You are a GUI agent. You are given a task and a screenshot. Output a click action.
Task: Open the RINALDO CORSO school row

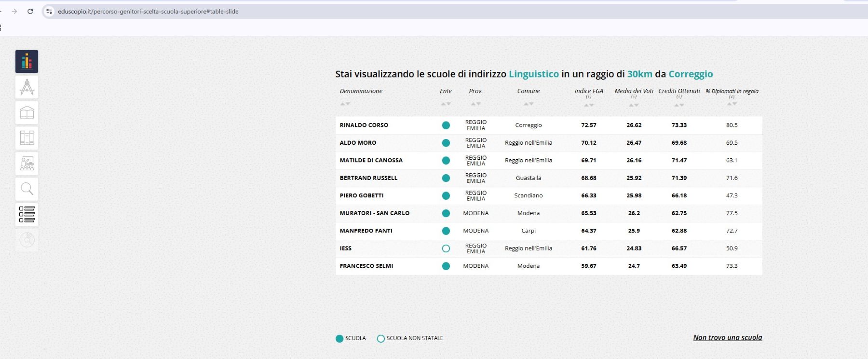pos(364,125)
